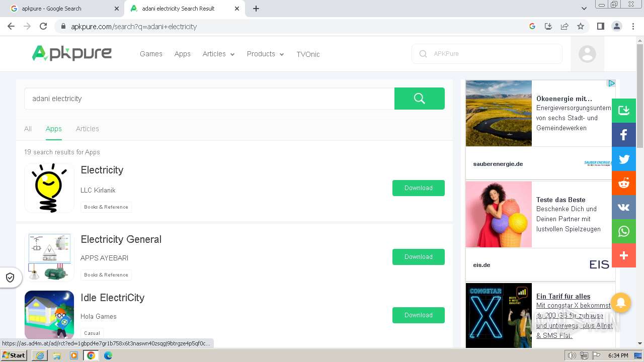Image resolution: width=644 pixels, height=362 pixels.
Task: Go back in browser history
Action: (x=11, y=26)
